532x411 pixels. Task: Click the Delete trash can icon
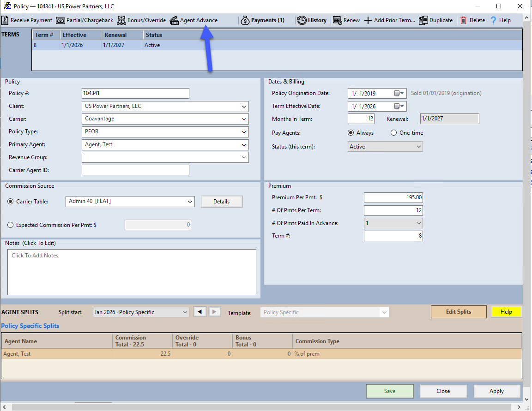click(x=464, y=20)
